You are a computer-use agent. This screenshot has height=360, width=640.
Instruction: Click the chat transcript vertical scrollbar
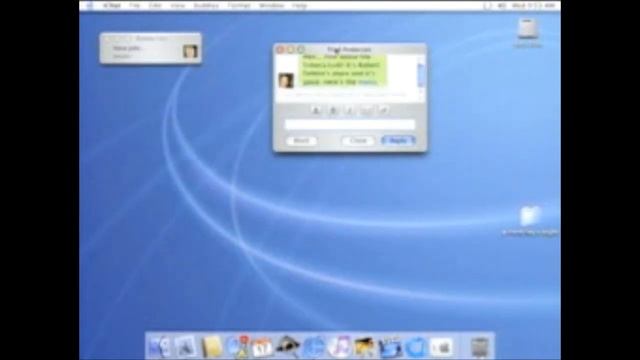(421, 76)
